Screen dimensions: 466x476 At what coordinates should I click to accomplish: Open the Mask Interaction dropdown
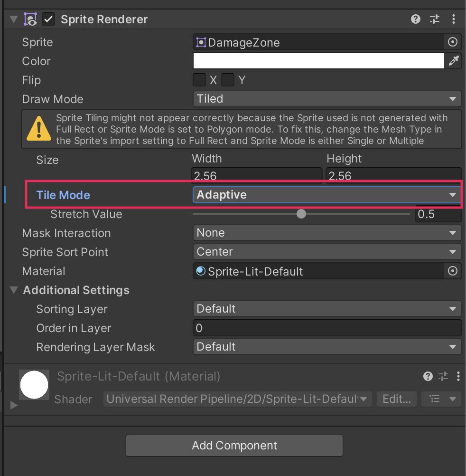coord(327,233)
